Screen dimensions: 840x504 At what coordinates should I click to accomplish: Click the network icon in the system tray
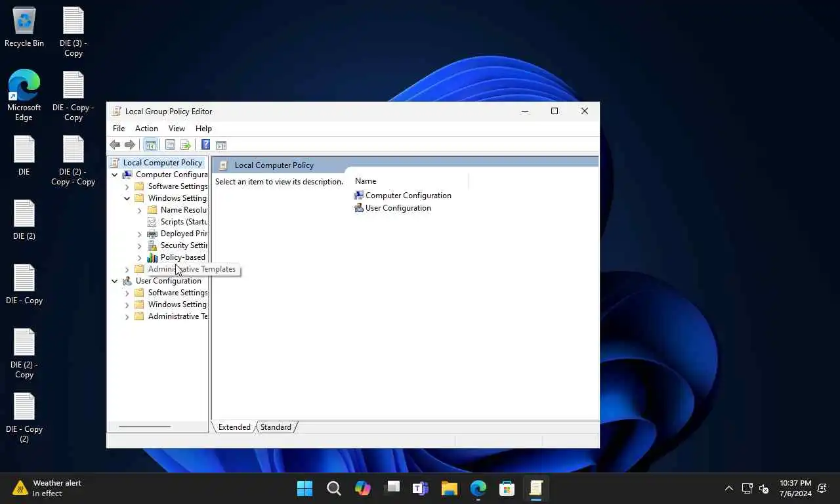coord(747,488)
